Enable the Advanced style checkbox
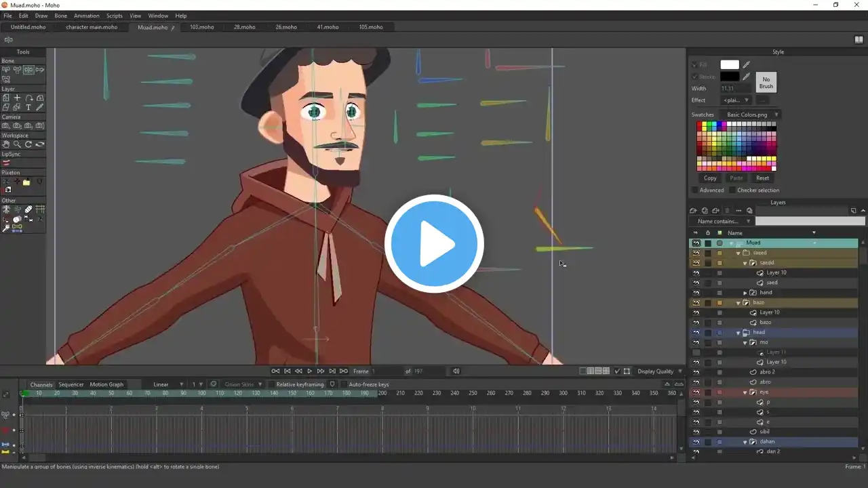868x488 pixels. (695, 190)
